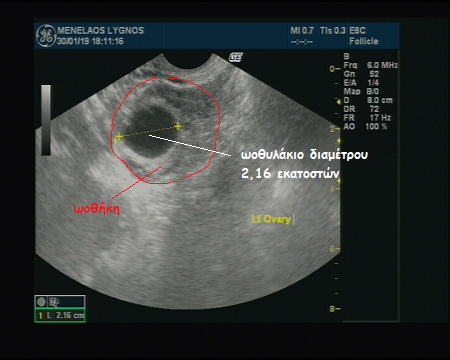Click the grayscale map bar
This screenshot has width=450, height=360.
click(x=46, y=120)
